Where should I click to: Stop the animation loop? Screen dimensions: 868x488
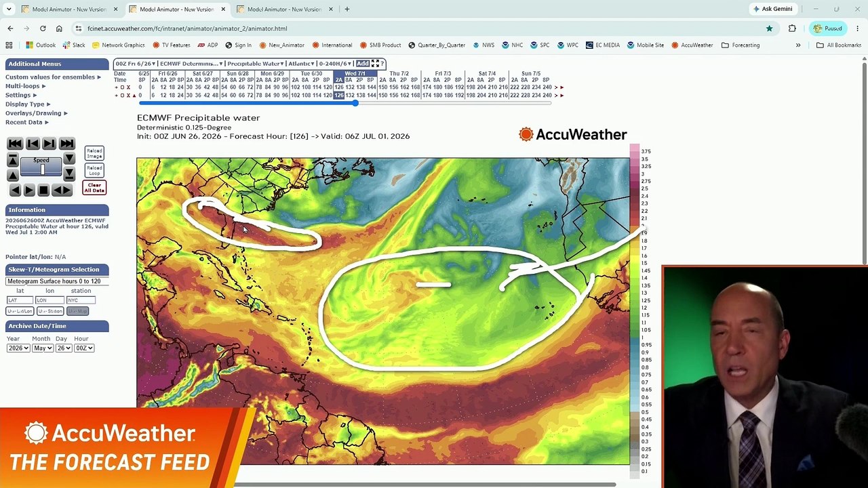[x=43, y=190]
